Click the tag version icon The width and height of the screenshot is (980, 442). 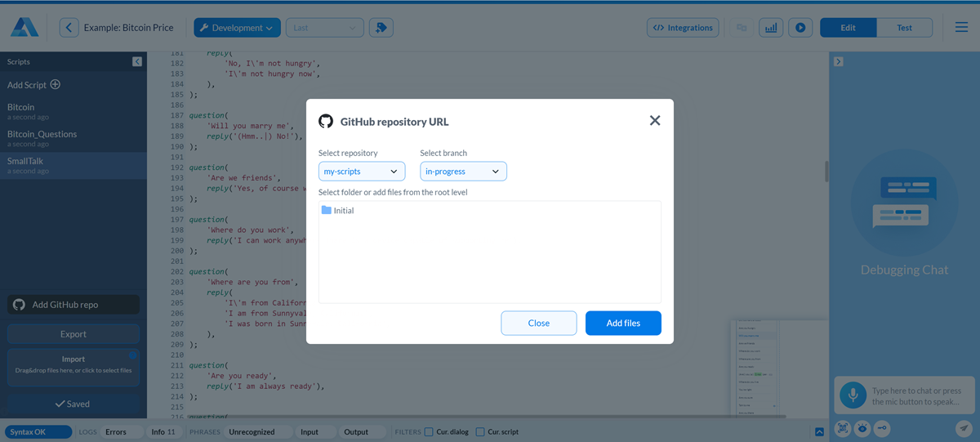381,28
